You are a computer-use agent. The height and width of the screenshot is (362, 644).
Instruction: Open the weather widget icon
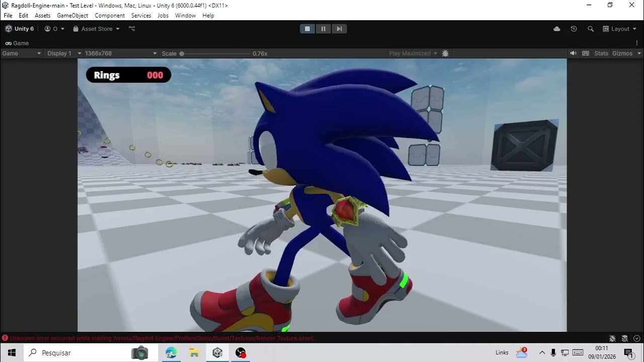coord(522,352)
